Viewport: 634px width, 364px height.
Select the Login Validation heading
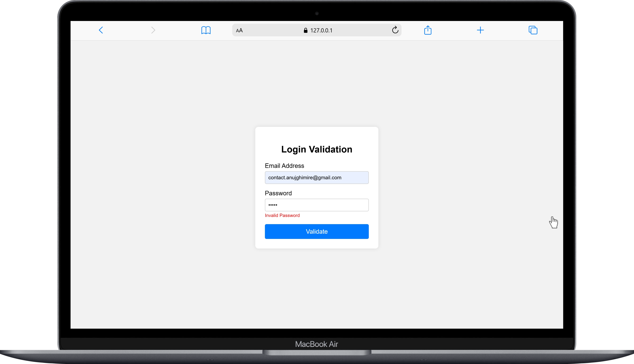(317, 149)
